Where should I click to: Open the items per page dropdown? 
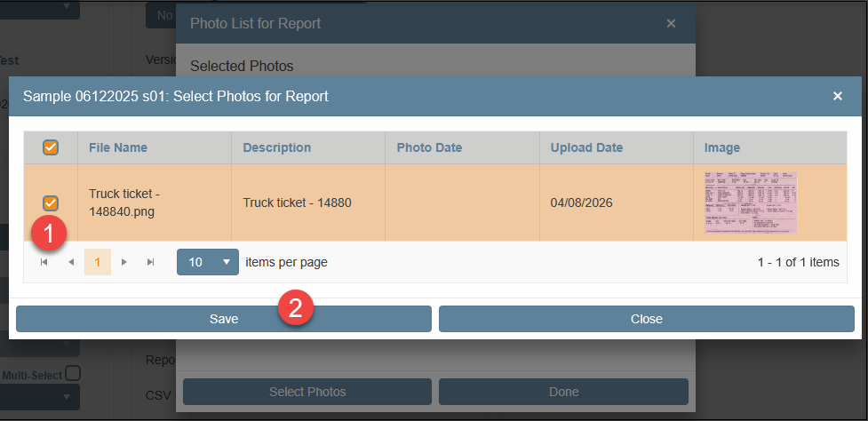[x=208, y=262]
